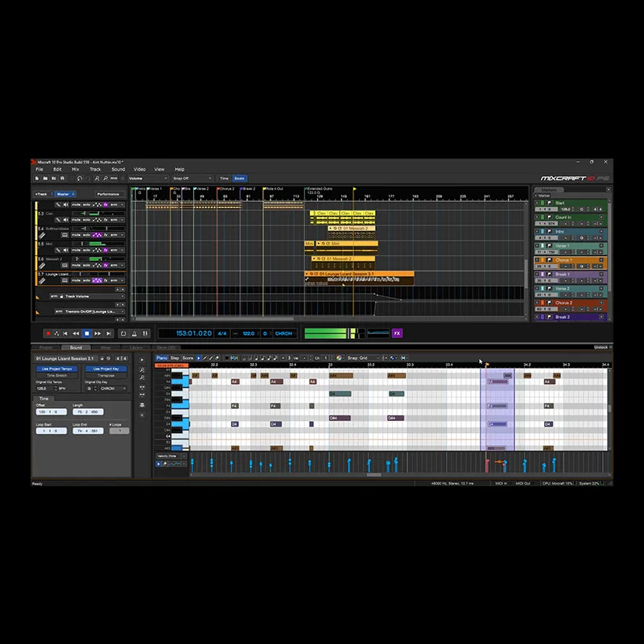Click the Stop button in transport
Screen dimensions: 644x644
87,333
